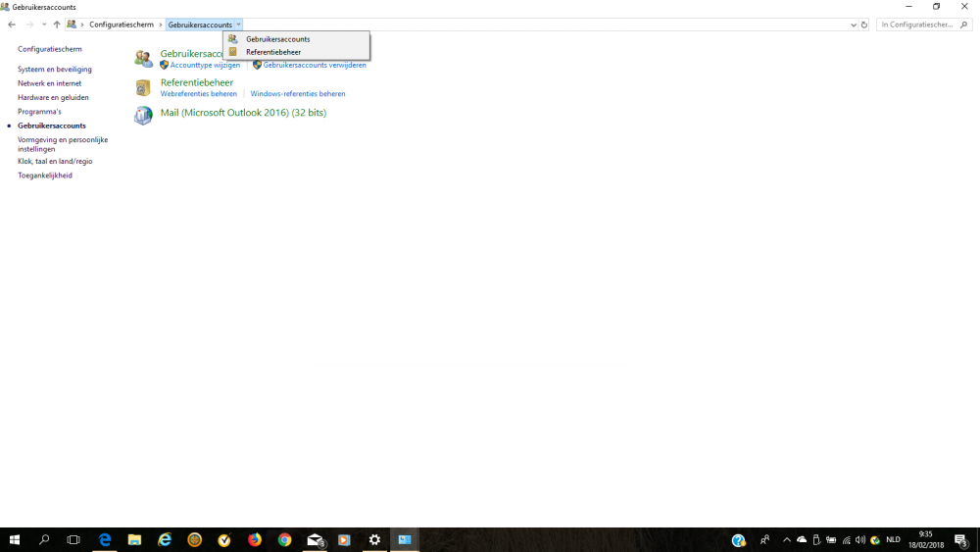
Task: Click Gebruikersaccounts verwijderen link
Action: (315, 65)
